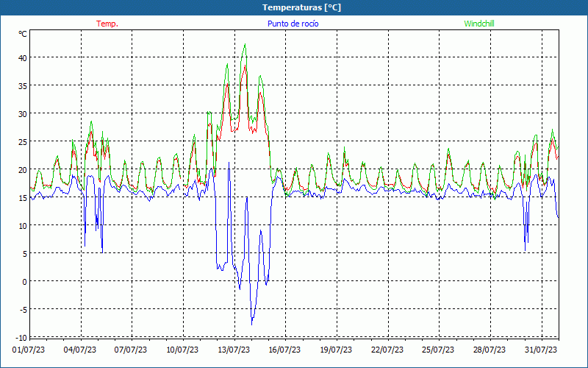This screenshot has width=588, height=368.
Task: Click the -5 value on temperature axis
Action: tap(24, 309)
